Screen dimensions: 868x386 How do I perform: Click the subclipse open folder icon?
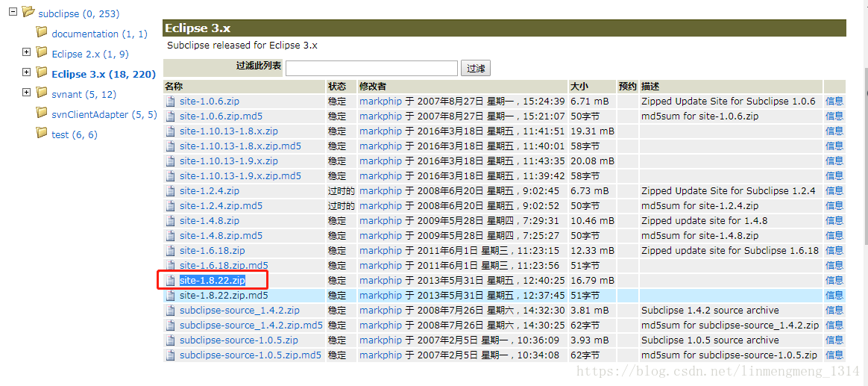pyautogui.click(x=28, y=12)
